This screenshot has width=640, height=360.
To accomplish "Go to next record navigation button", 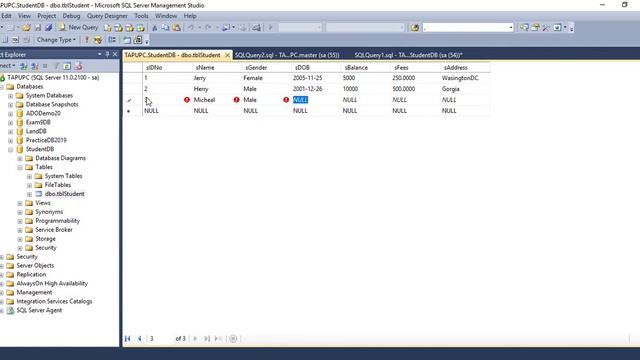I will click(195, 338).
